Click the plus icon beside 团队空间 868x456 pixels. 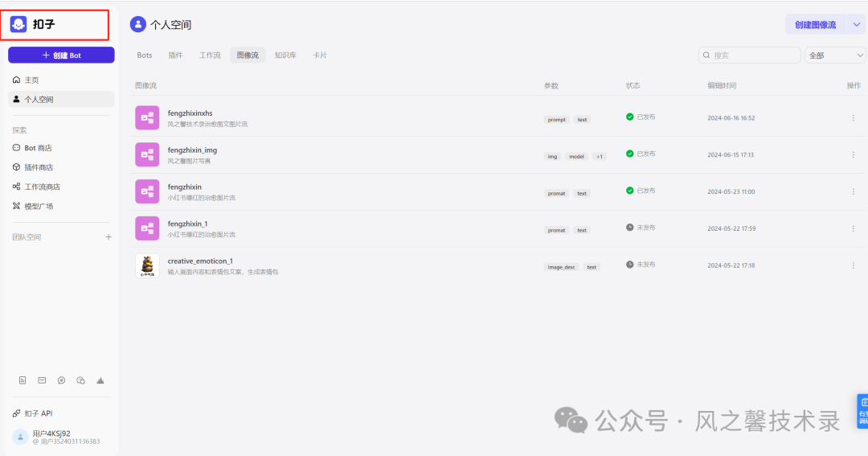pos(108,237)
